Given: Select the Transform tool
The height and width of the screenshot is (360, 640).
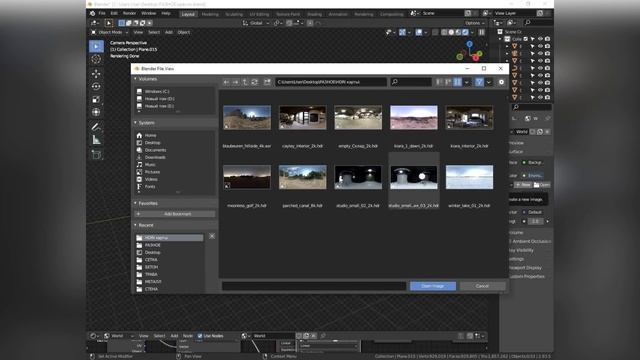Looking at the screenshot, I should click(x=96, y=112).
